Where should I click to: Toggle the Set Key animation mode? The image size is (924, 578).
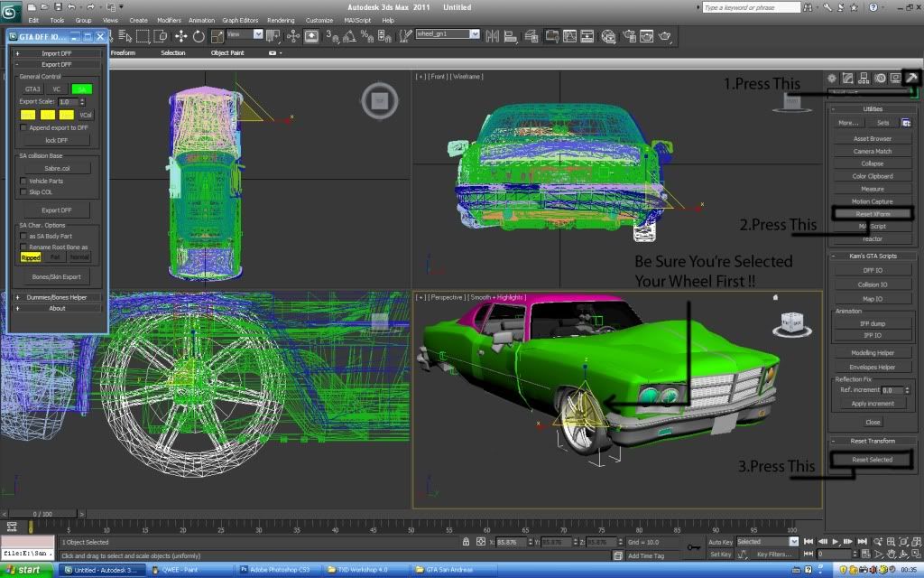720,555
